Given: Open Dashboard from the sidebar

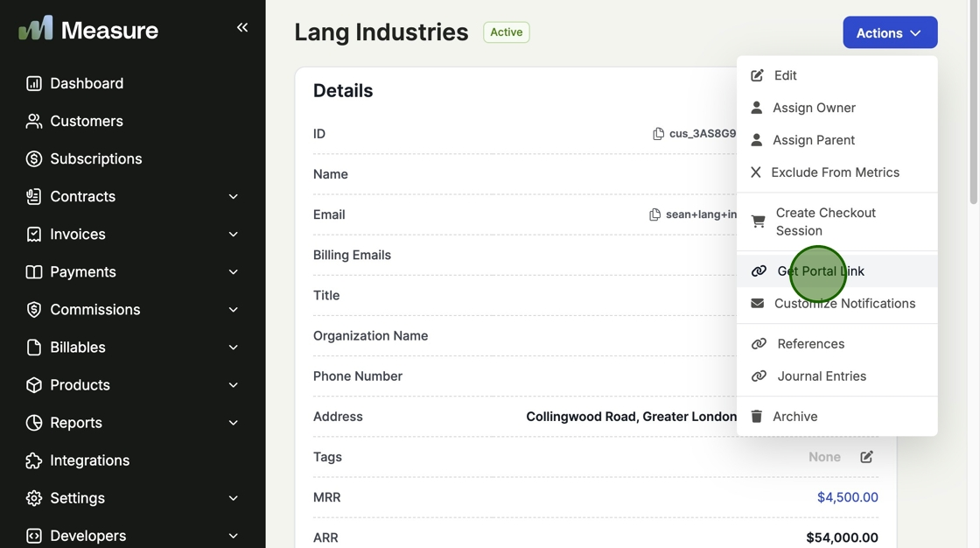Looking at the screenshot, I should tap(86, 83).
